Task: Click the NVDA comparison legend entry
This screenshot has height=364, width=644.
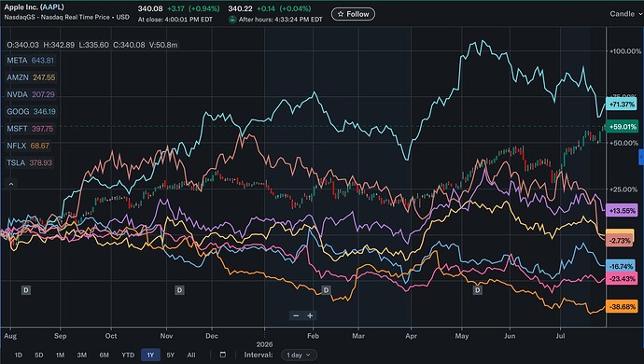Action: point(31,94)
